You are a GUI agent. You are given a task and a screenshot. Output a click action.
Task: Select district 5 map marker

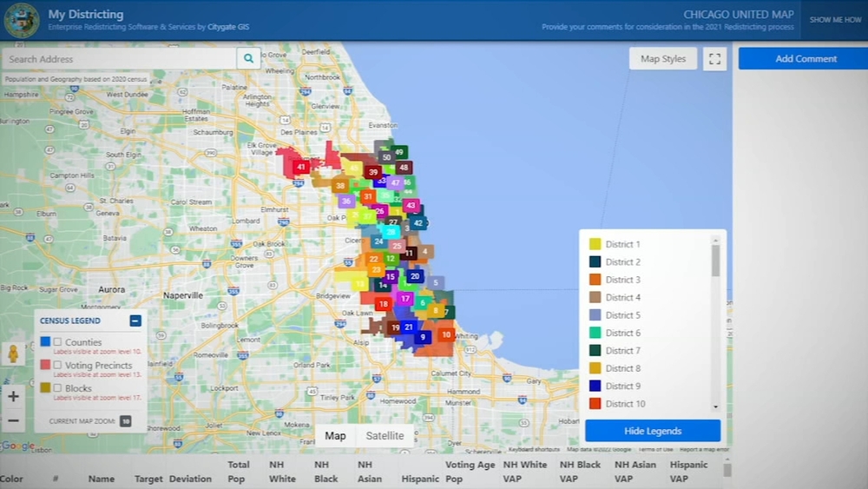click(436, 282)
